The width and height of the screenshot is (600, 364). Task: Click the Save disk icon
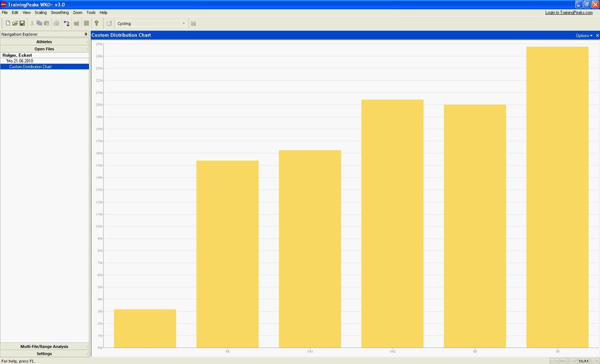pyautogui.click(x=22, y=23)
